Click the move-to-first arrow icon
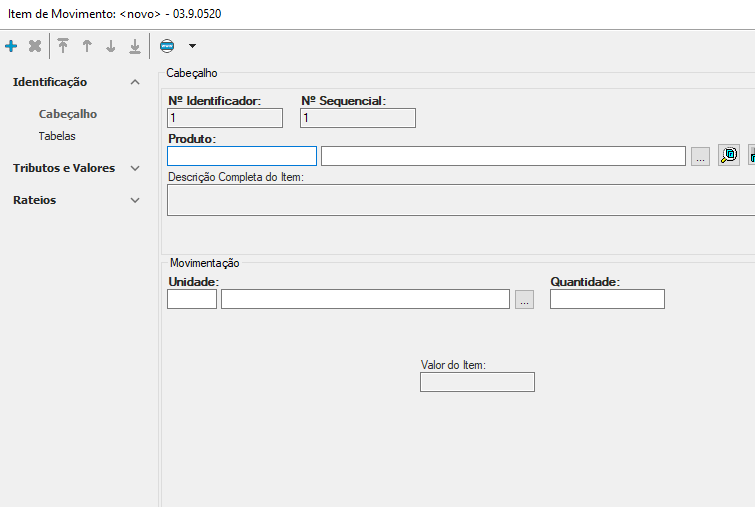Viewport: 755px width, 507px height. point(63,46)
